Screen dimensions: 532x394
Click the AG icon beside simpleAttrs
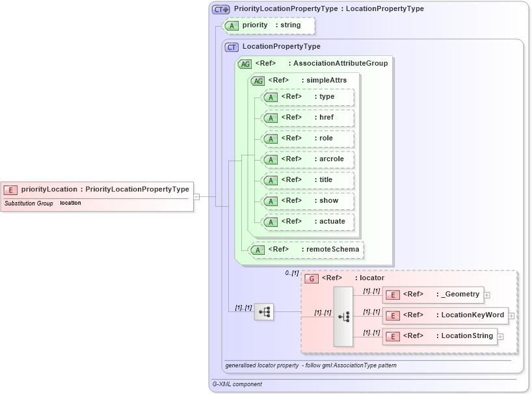click(258, 80)
